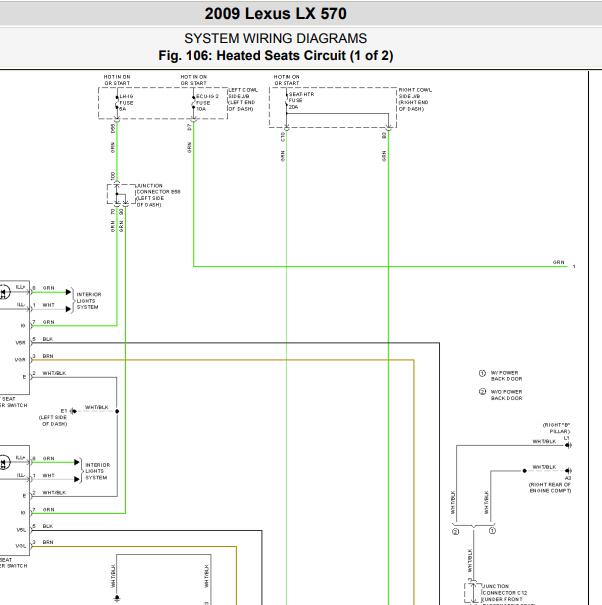Click 'HOT IN ON OR START' above ECU-IG 2 fuse
Viewport: 602px width, 605px height.
coord(194,80)
